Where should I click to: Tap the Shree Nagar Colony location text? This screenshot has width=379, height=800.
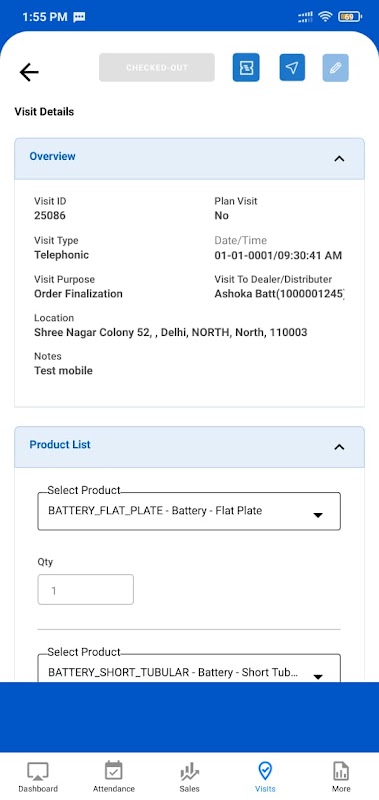pyautogui.click(x=171, y=333)
